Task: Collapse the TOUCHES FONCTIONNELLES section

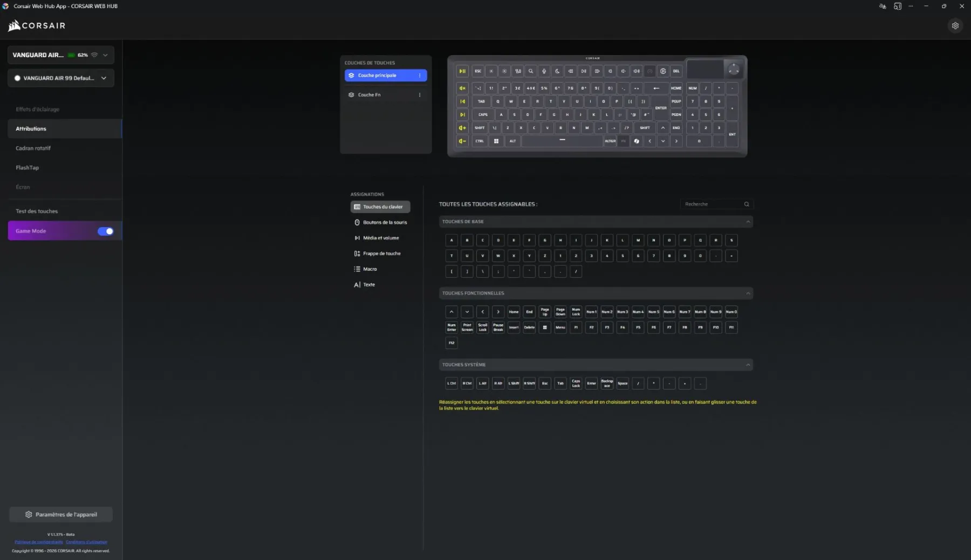Action: click(x=748, y=293)
